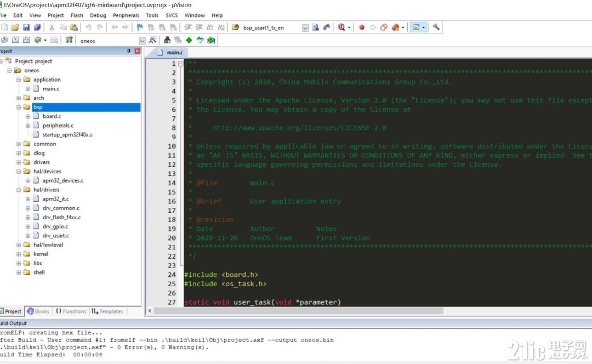This screenshot has width=592, height=364.
Task: Open the Configuration wrench icon
Action: click(436, 27)
